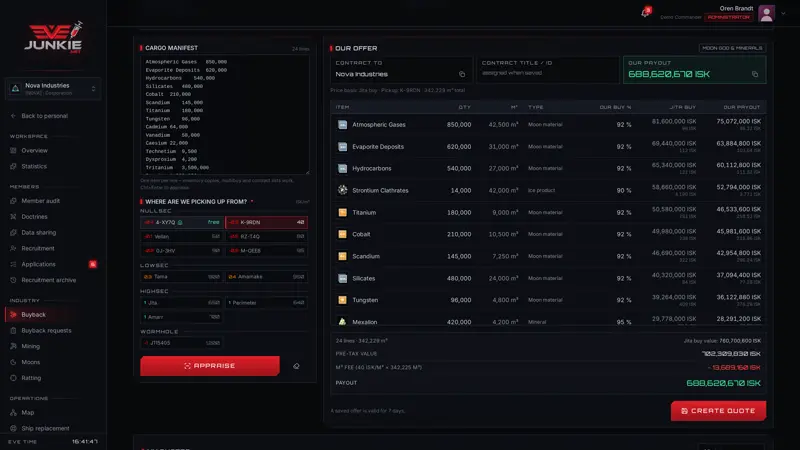Screen dimensions: 800x450
Task: Click the Moon Goo & Minerals tag
Action: tap(732, 48)
